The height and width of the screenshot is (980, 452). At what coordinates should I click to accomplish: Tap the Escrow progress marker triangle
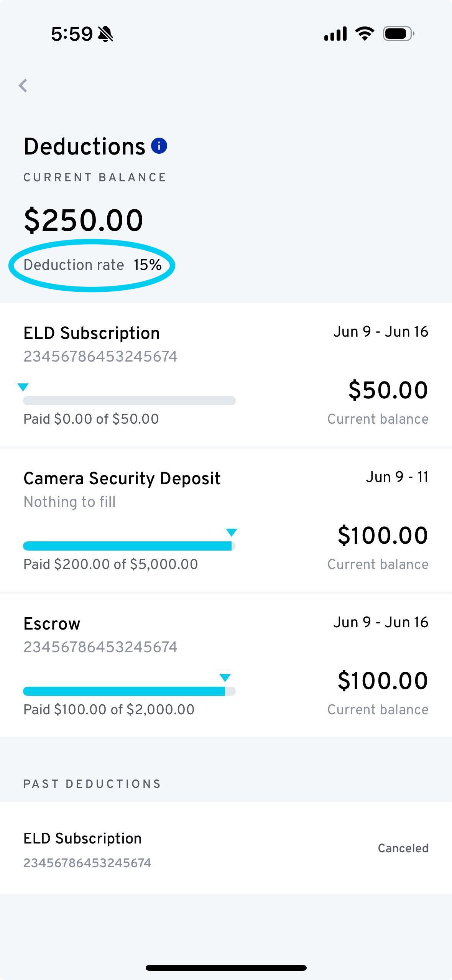tap(225, 678)
